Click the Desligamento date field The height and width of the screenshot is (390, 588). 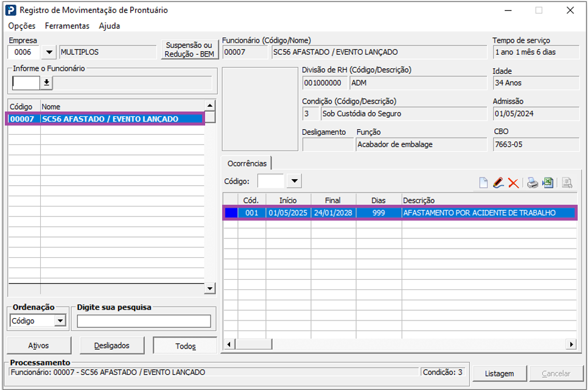click(x=327, y=144)
